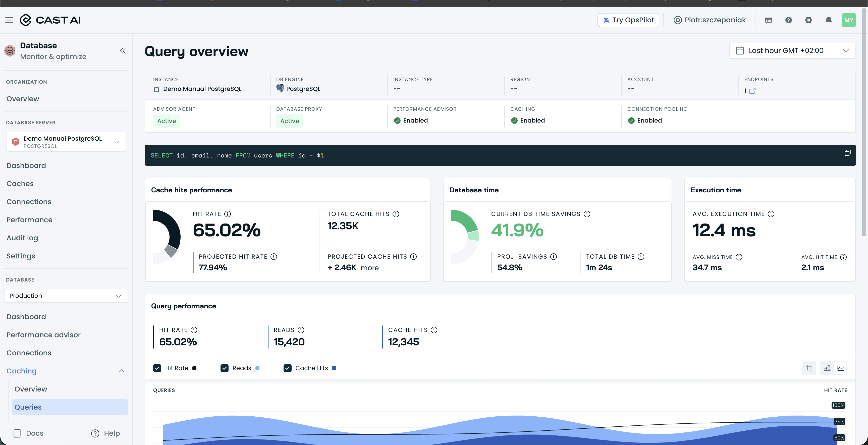868x445 pixels.
Task: Open settings gear icon in header
Action: click(809, 20)
